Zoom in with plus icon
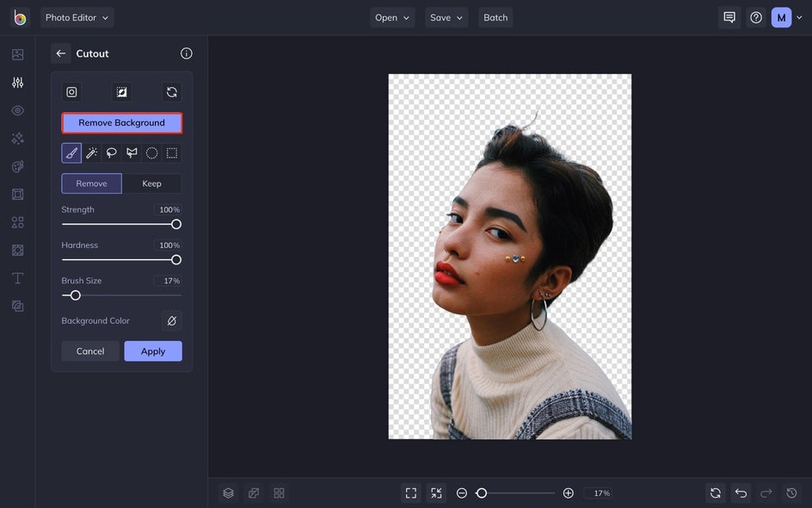This screenshot has height=508, width=812. coord(568,493)
